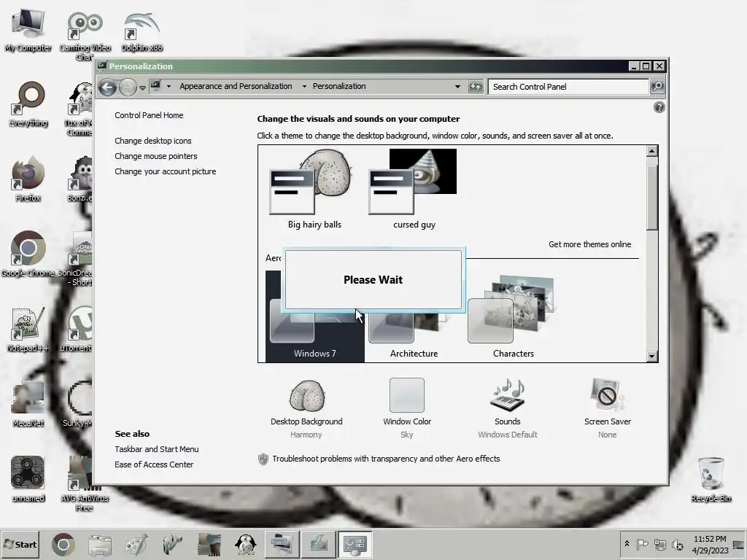Open Desktop Background settings
747x560 pixels.
(306, 408)
